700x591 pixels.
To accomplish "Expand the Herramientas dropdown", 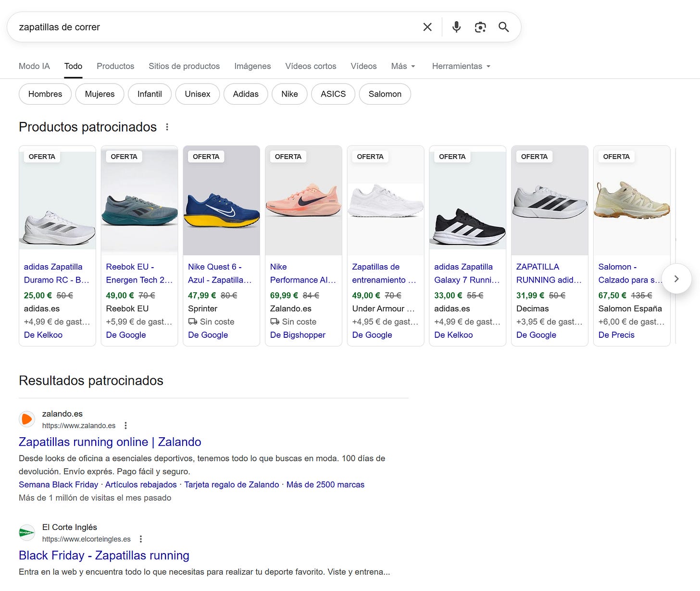I will coord(461,66).
